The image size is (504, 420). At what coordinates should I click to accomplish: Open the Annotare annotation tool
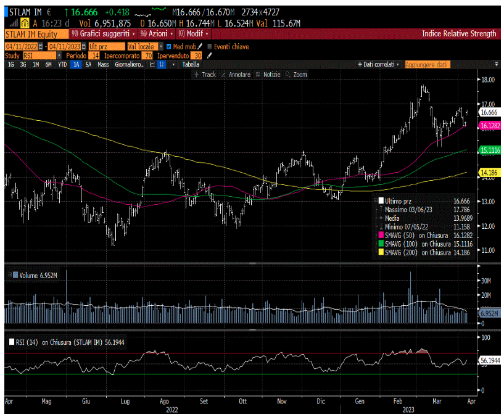pos(236,75)
